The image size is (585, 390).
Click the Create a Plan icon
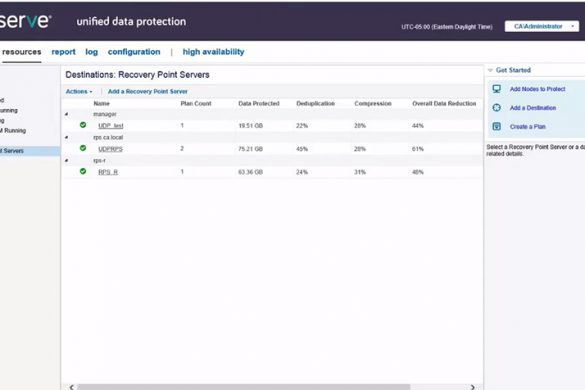[x=497, y=126]
